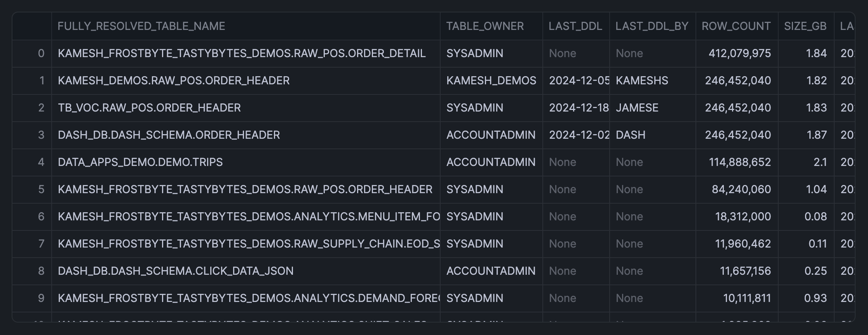Select the DATA_APPS_DEMO.DEMO.TRIPS table name cell
The image size is (868, 335).
140,162
